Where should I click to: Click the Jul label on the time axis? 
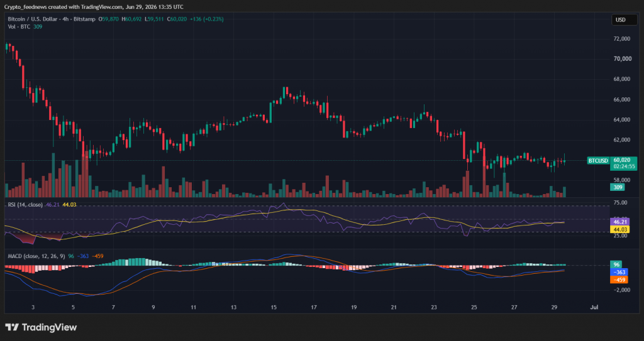[x=594, y=307]
